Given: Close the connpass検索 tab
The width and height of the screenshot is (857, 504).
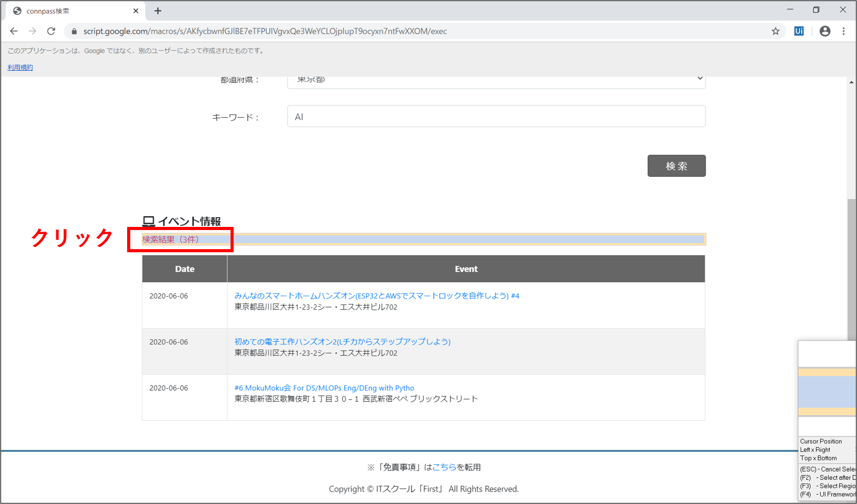Looking at the screenshot, I should click(x=136, y=11).
